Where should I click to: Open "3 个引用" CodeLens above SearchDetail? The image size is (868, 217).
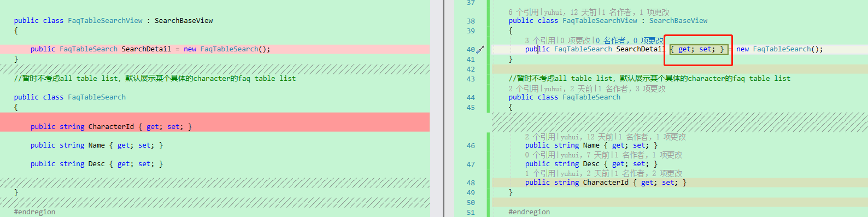click(539, 40)
